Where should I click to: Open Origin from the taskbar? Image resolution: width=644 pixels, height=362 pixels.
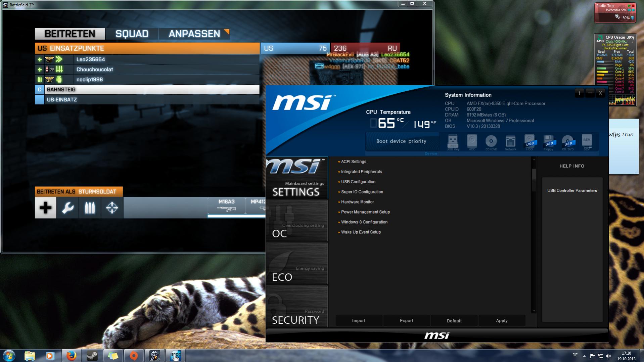pos(134,356)
